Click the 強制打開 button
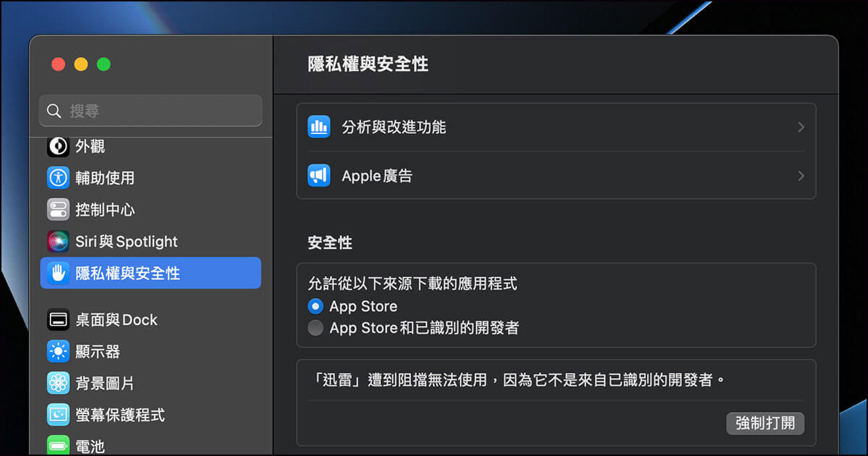Viewport: 868px width, 456px height. (765, 423)
